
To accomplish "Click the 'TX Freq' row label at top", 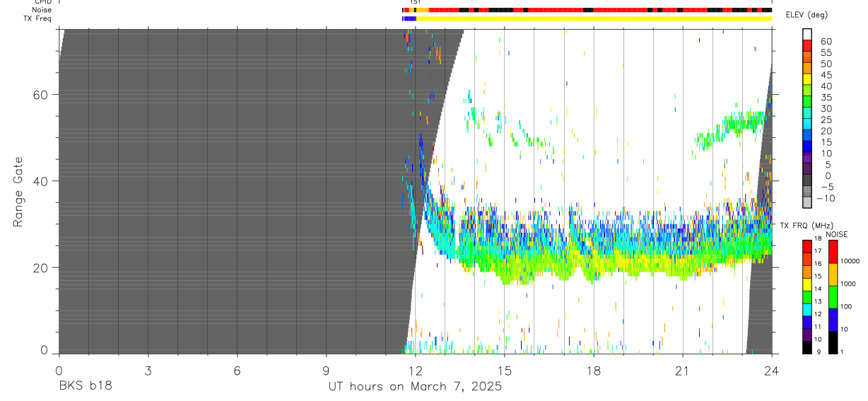I will click(x=37, y=18).
